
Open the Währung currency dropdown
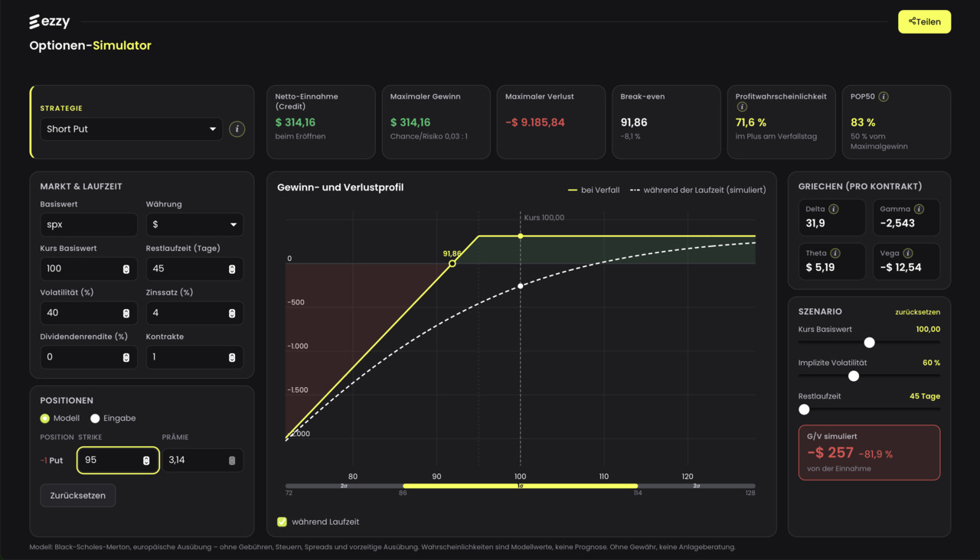point(194,225)
